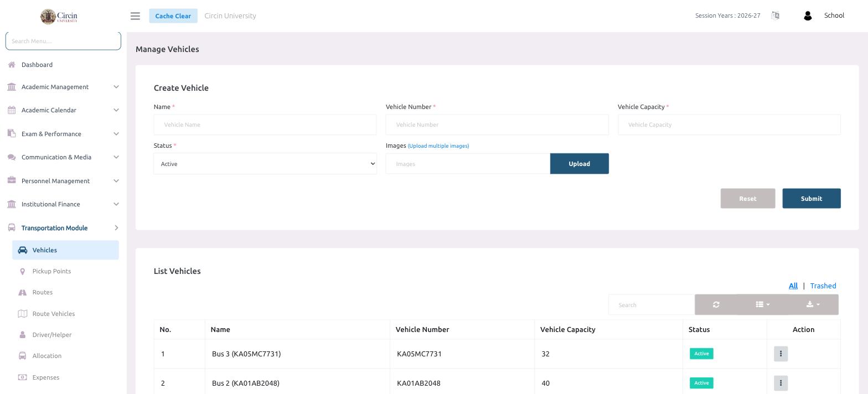868x394 pixels.
Task: Open the Status dropdown showing Active
Action: click(265, 164)
